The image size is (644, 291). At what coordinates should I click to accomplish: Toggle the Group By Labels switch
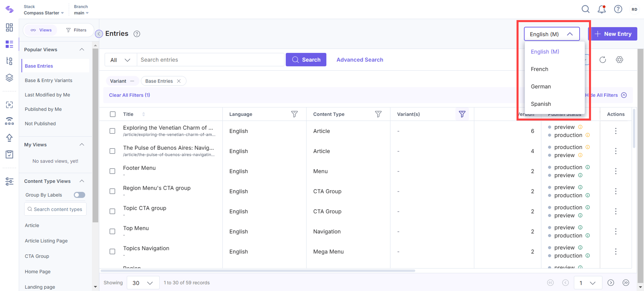[x=79, y=195]
